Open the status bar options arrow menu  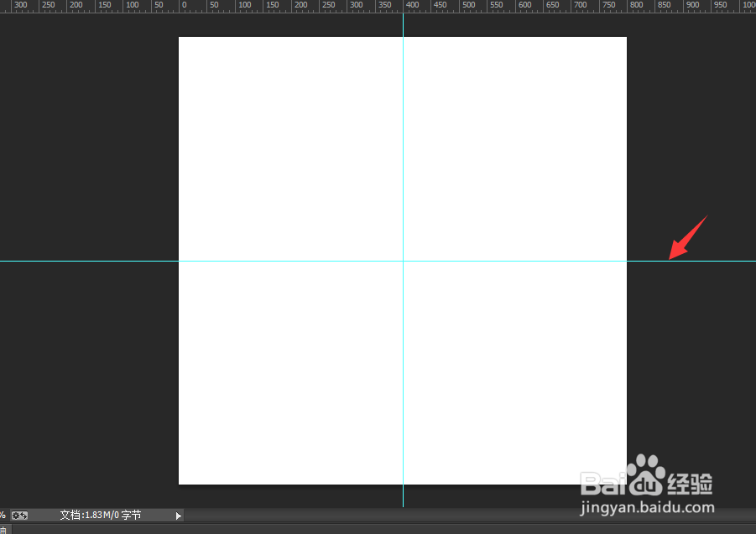click(x=179, y=516)
